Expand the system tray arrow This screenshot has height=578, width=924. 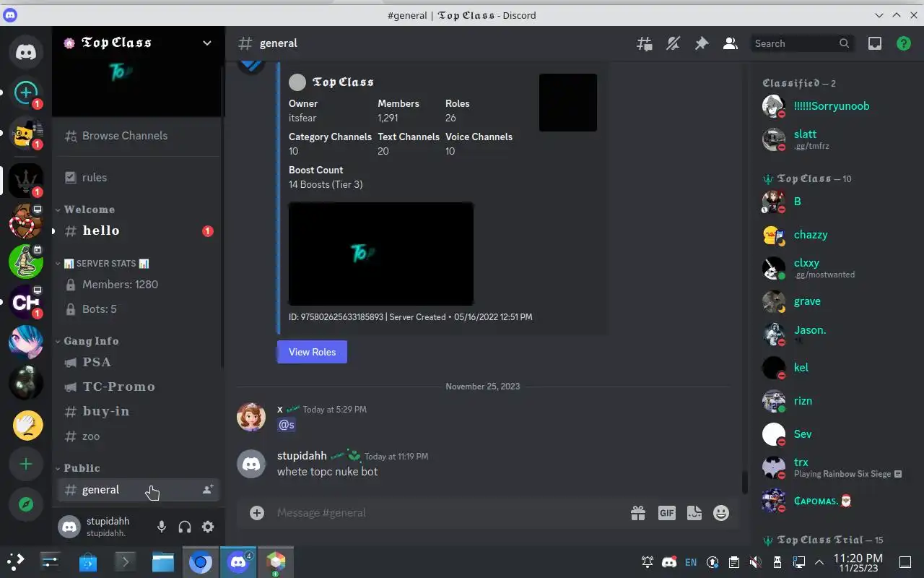[x=819, y=562]
